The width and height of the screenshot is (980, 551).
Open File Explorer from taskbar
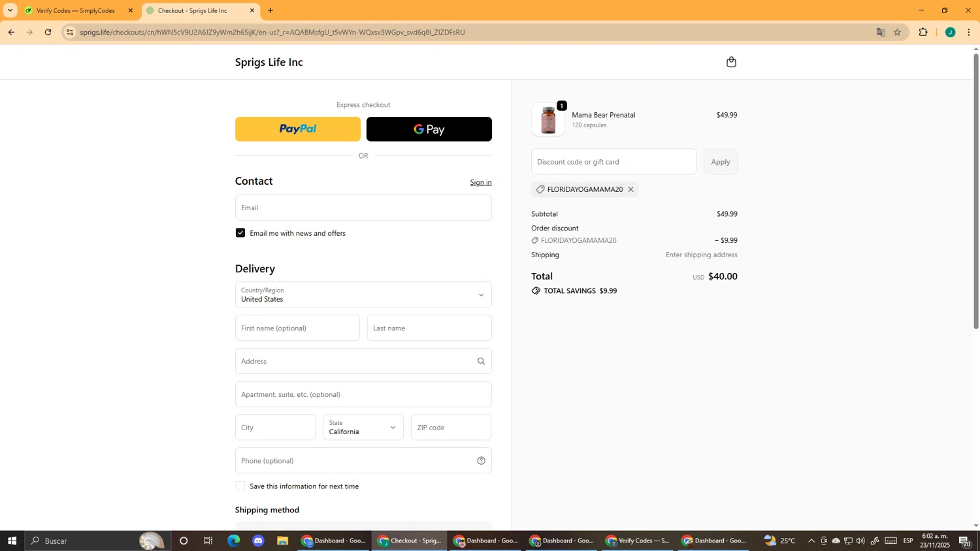coord(282,541)
